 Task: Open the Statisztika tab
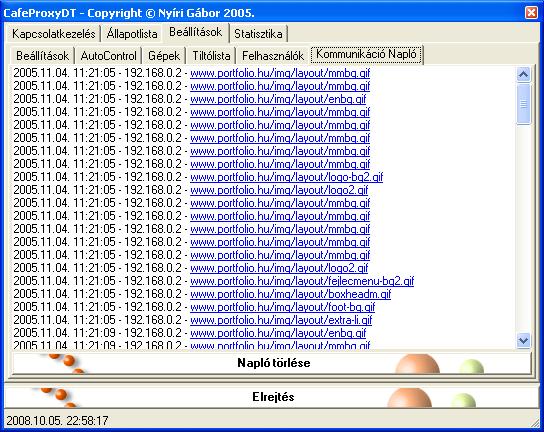pyautogui.click(x=258, y=34)
